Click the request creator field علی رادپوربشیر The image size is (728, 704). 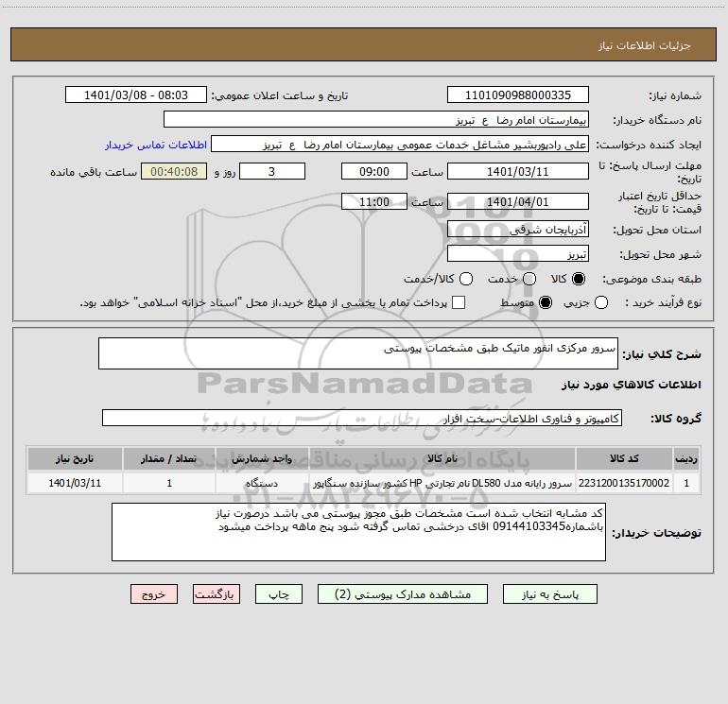tap(400, 144)
